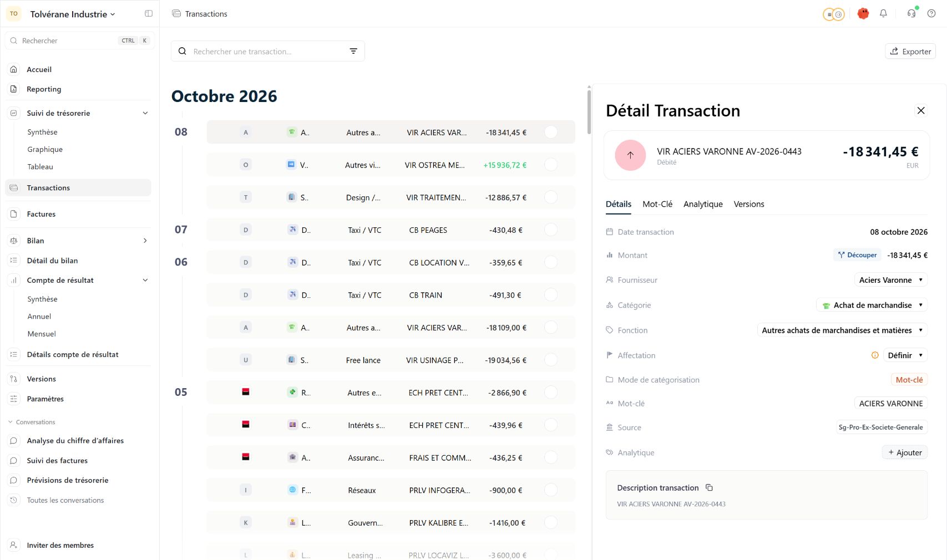947x560 pixels.
Task: Open the Tolvérane Industrie company switcher
Action: pyautogui.click(x=73, y=14)
